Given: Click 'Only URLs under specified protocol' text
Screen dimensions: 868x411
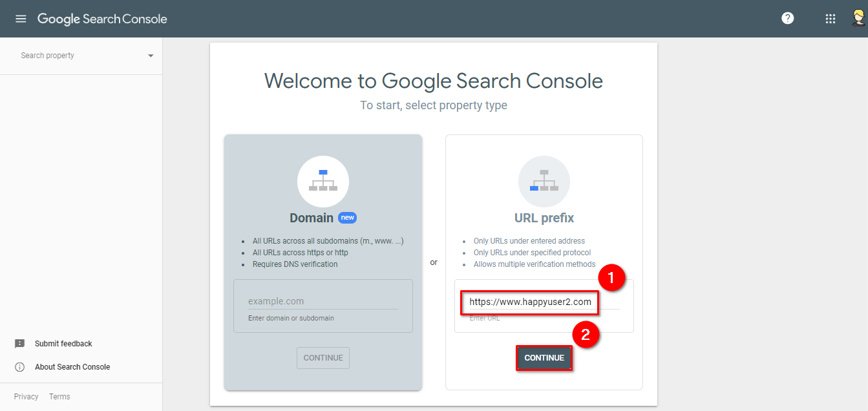Looking at the screenshot, I should pos(533,253).
